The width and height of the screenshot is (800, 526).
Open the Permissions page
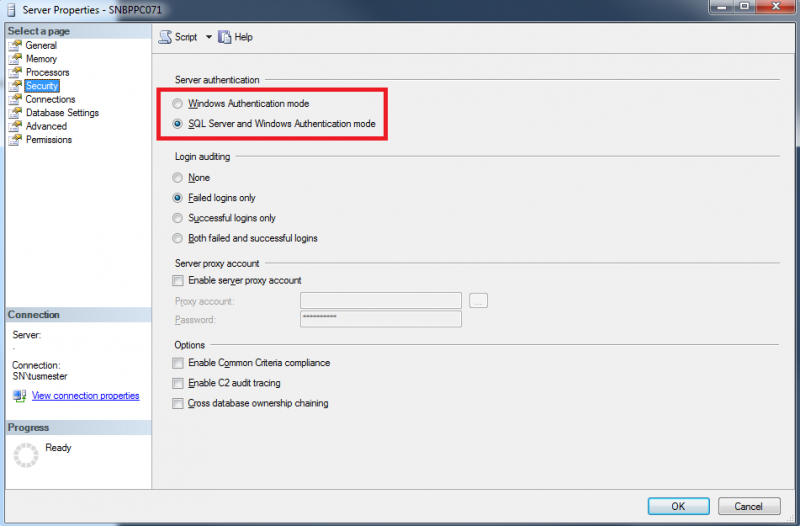click(49, 139)
